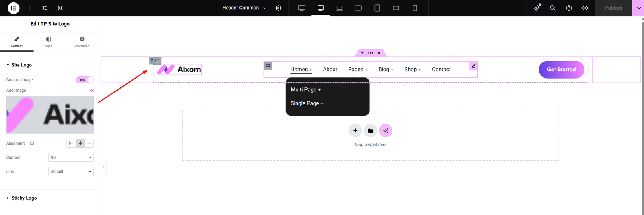Set logo alignment to left
This screenshot has height=215, width=644.
pos(71,143)
